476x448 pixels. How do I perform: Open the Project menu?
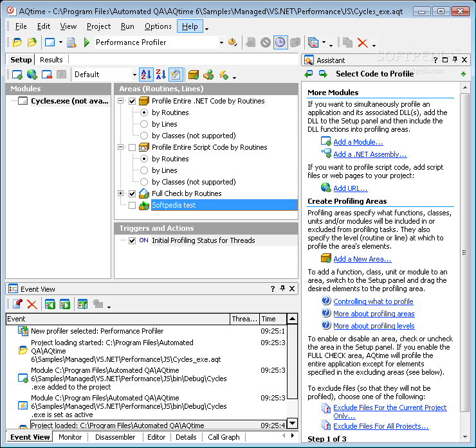coord(98,26)
